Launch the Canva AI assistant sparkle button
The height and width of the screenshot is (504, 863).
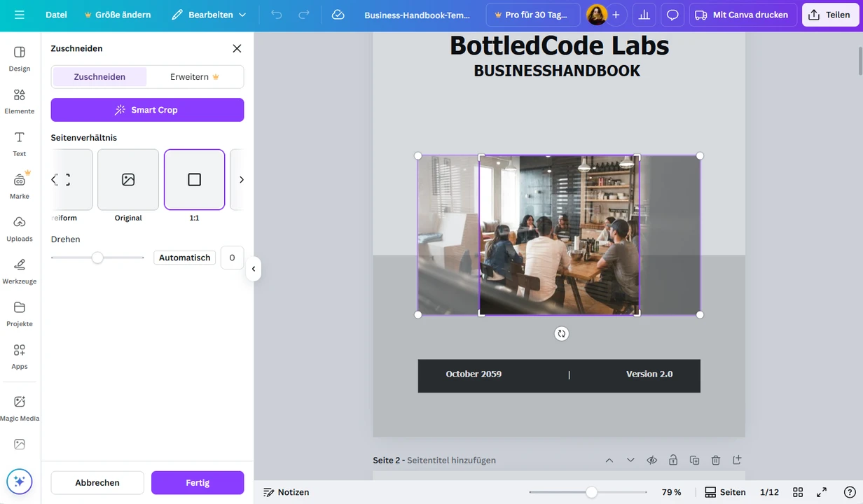tap(20, 482)
